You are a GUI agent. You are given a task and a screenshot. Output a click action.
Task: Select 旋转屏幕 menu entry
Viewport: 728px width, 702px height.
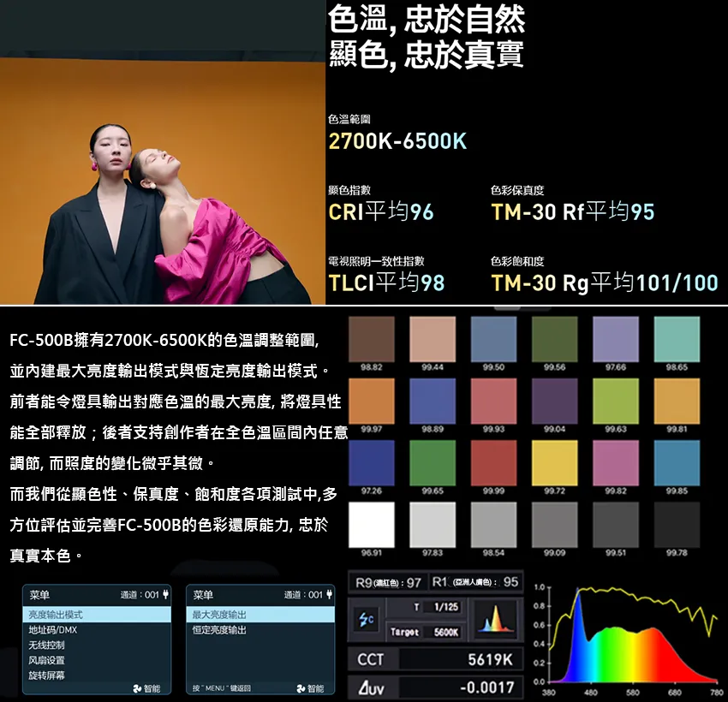46,675
